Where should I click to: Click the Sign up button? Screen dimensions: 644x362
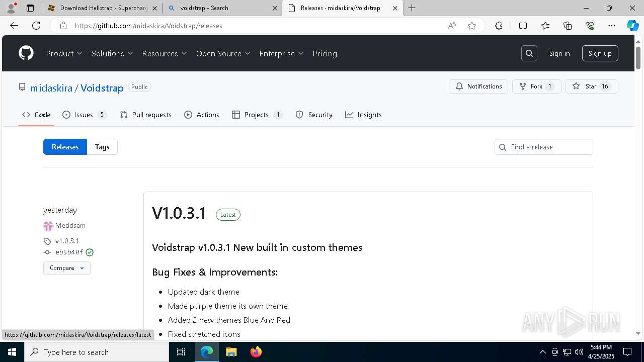coord(600,53)
